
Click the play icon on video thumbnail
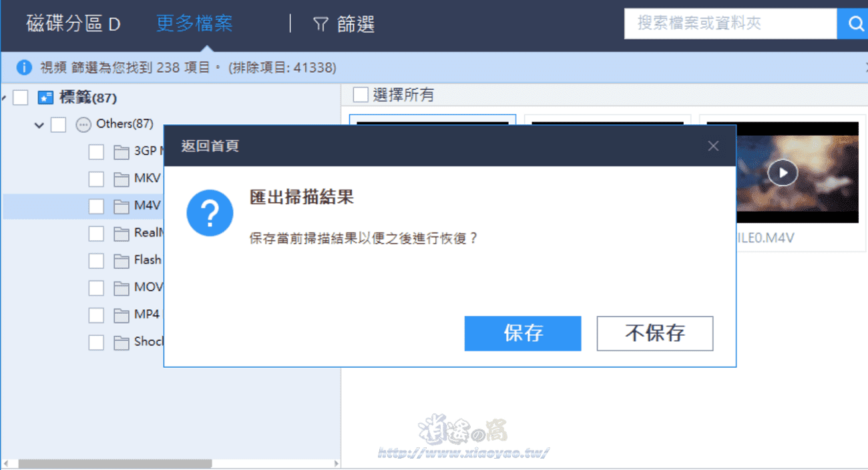click(x=783, y=173)
